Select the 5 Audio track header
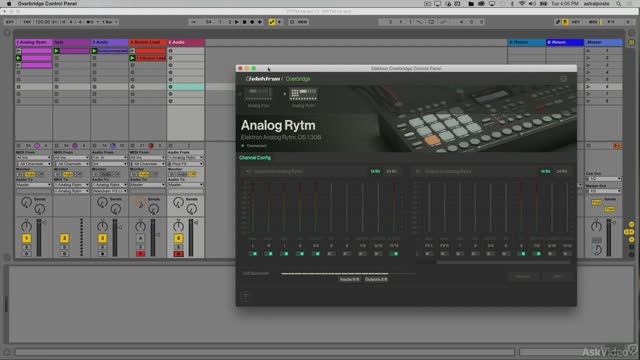This screenshot has height=360, width=640. click(186, 42)
